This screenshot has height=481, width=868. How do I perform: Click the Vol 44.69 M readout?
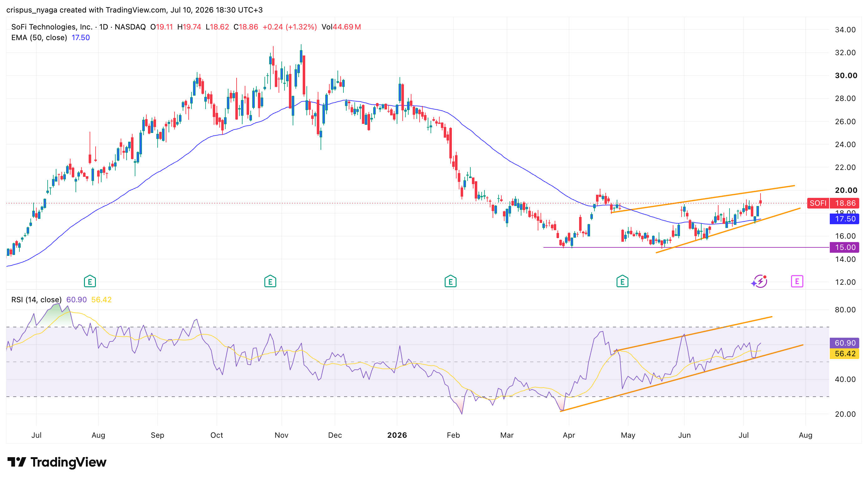pos(341,27)
